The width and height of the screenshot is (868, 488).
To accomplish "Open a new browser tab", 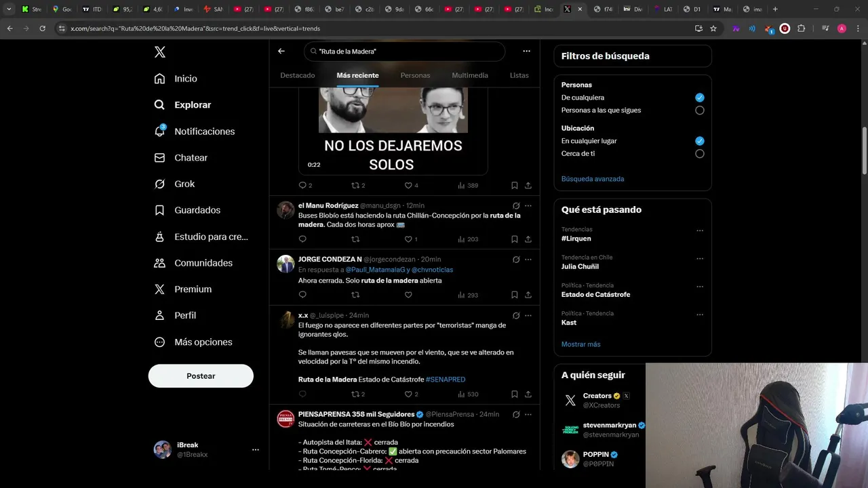I will point(775,9).
